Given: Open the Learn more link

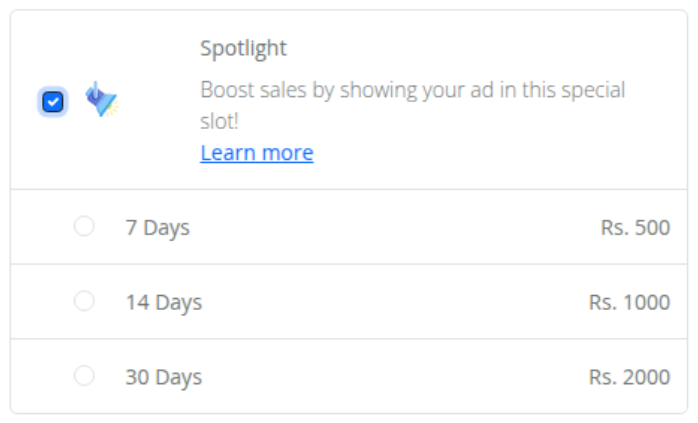Looking at the screenshot, I should (x=257, y=153).
